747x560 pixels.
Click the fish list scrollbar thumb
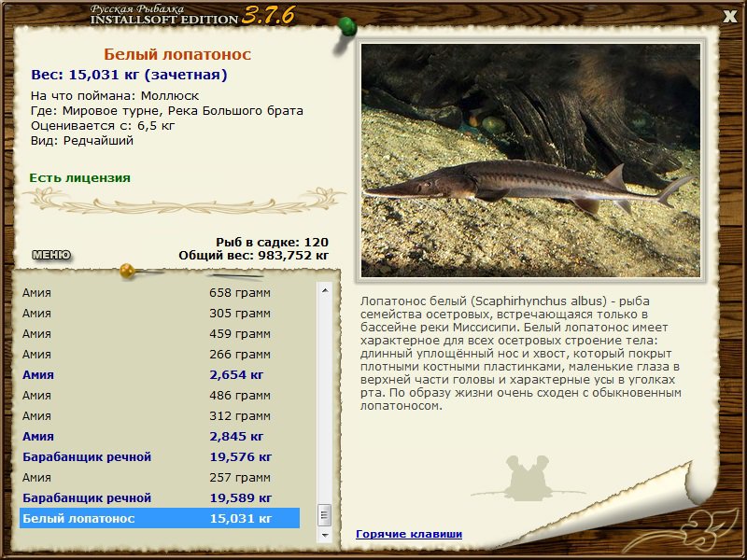click(325, 515)
